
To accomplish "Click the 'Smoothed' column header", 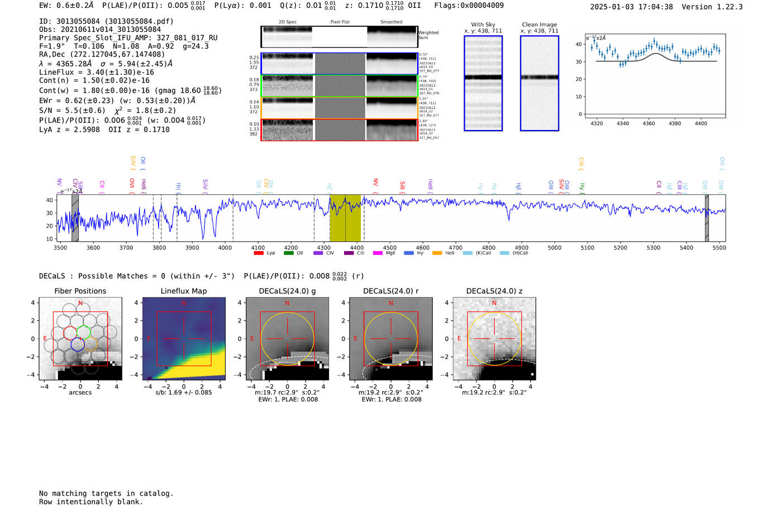I will 392,22.
